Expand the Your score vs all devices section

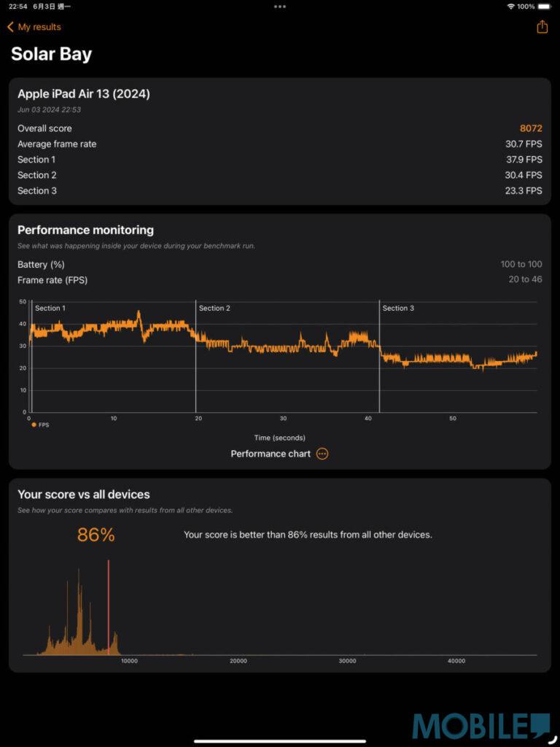(83, 494)
